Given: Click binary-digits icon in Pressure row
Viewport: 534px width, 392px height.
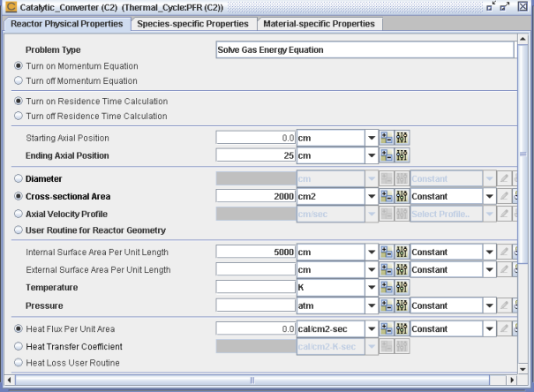Looking at the screenshot, I should (x=402, y=305).
